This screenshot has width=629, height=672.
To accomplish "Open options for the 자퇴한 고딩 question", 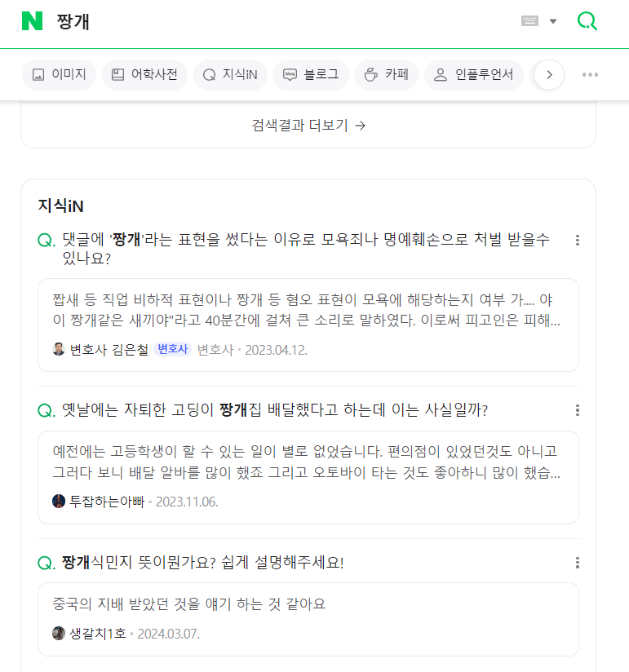I will click(578, 409).
